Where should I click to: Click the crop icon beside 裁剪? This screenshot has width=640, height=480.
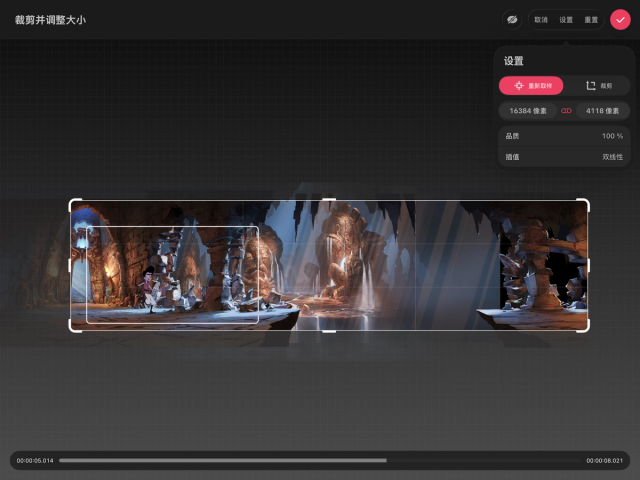pos(591,86)
